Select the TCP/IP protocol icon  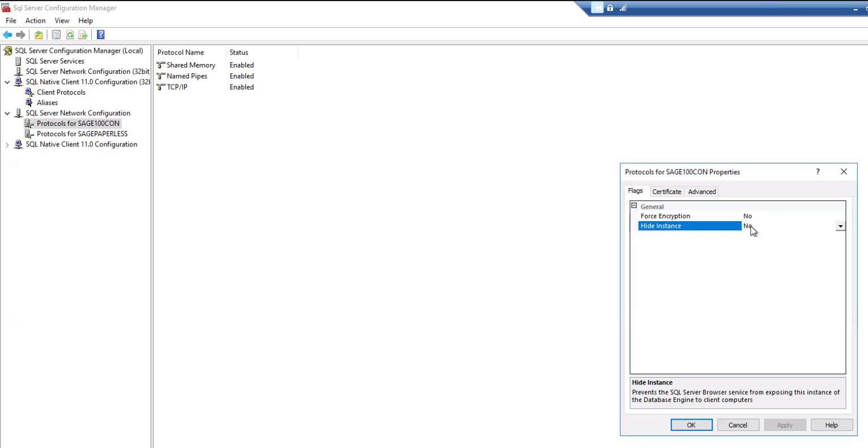pos(161,87)
